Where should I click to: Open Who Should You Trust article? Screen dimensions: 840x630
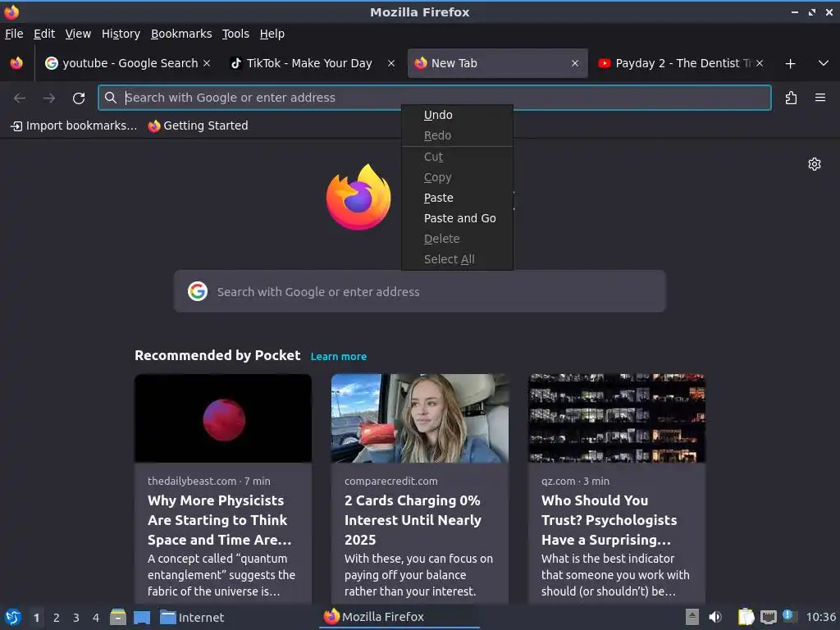pos(609,520)
